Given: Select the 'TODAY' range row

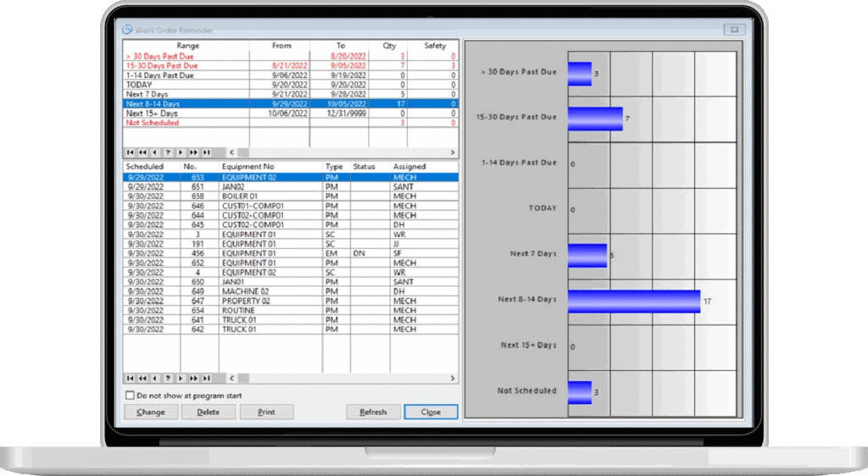Looking at the screenshot, I should (x=291, y=85).
